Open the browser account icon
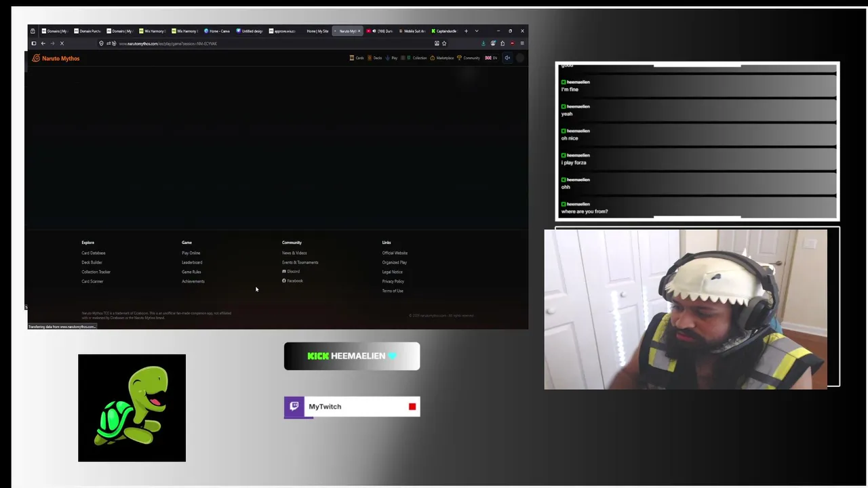The image size is (868, 488). (493, 43)
